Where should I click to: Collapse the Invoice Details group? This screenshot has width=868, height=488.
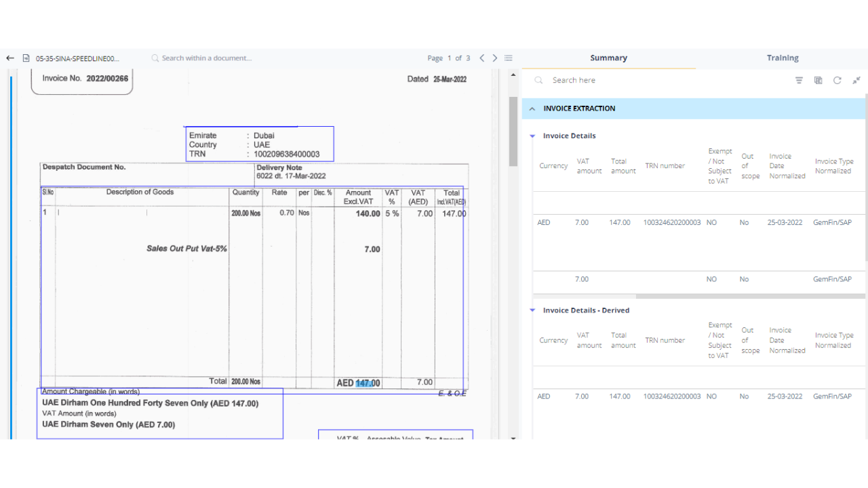tap(532, 136)
